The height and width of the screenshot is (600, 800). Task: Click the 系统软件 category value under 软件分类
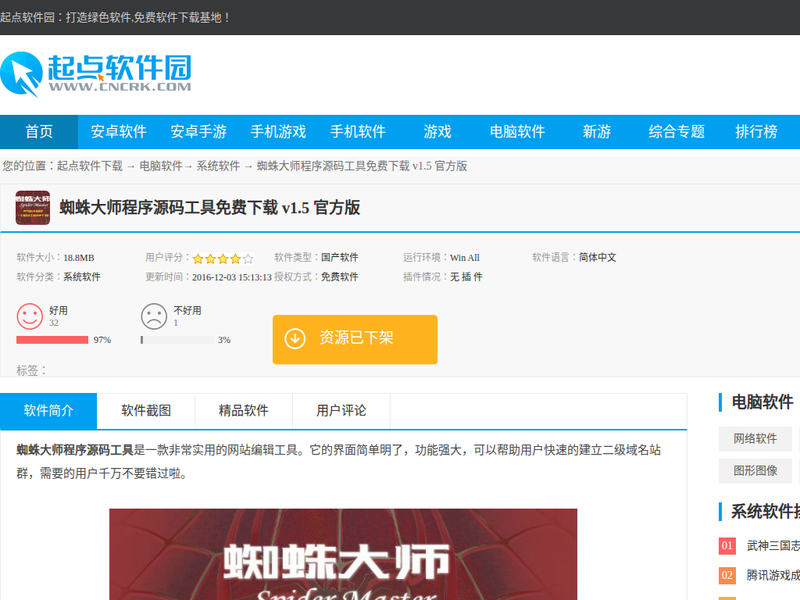coord(82,277)
